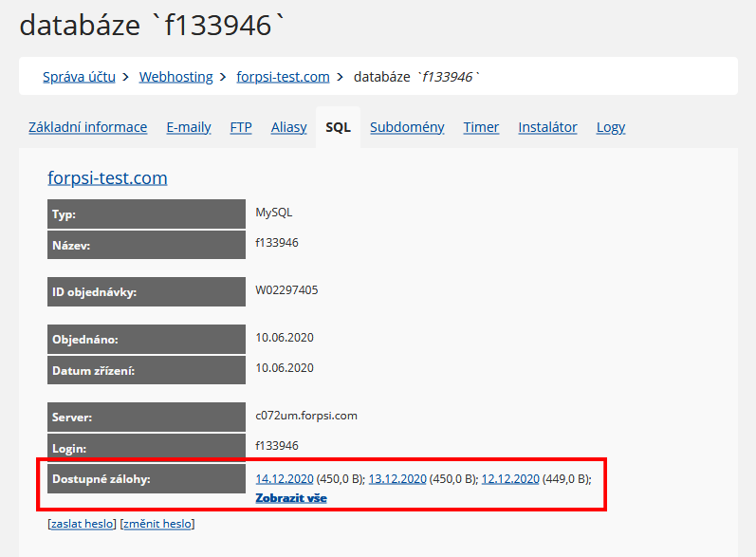The width and height of the screenshot is (756, 557).
Task: Click the Objednáno label cell
Action: click(x=147, y=339)
